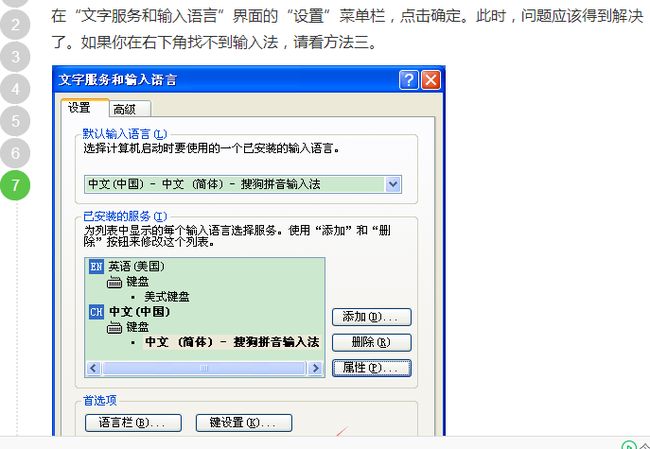Screen dimensions: 650x449
Task: Click the 已安装的服务(I) group label
Action: click(x=124, y=216)
